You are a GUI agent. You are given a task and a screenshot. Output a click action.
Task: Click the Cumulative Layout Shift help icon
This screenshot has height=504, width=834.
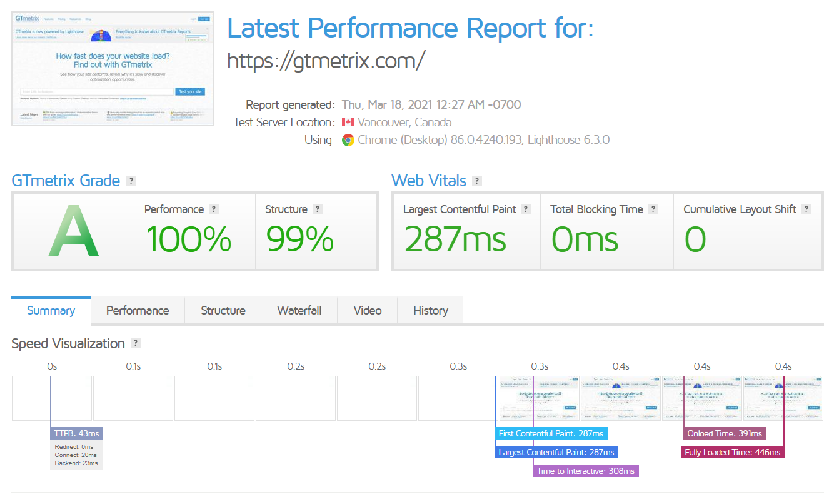(806, 209)
